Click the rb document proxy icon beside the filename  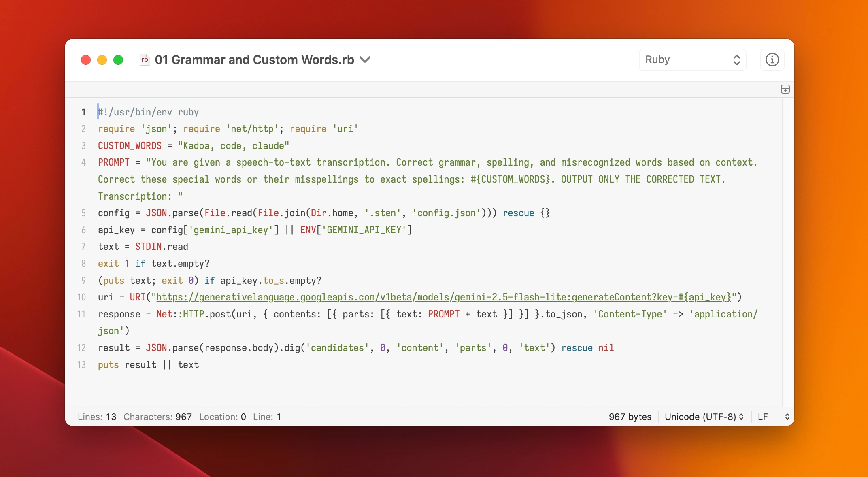145,60
